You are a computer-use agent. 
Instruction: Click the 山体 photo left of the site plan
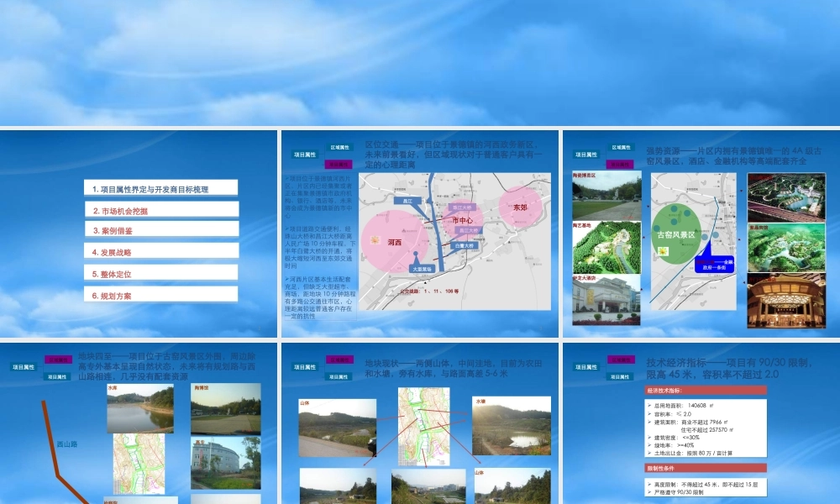[338, 428]
